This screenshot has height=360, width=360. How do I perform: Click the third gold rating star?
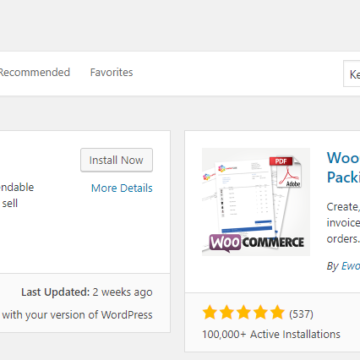tap(244, 313)
